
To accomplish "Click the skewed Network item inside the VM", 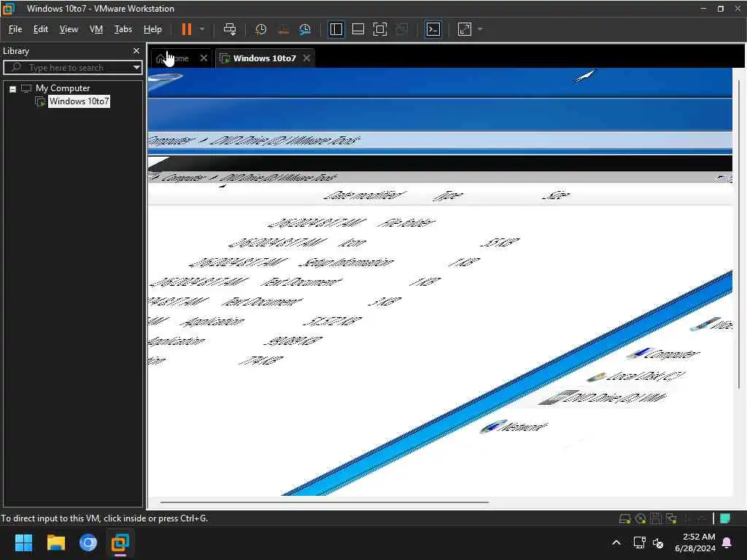I will [x=513, y=426].
